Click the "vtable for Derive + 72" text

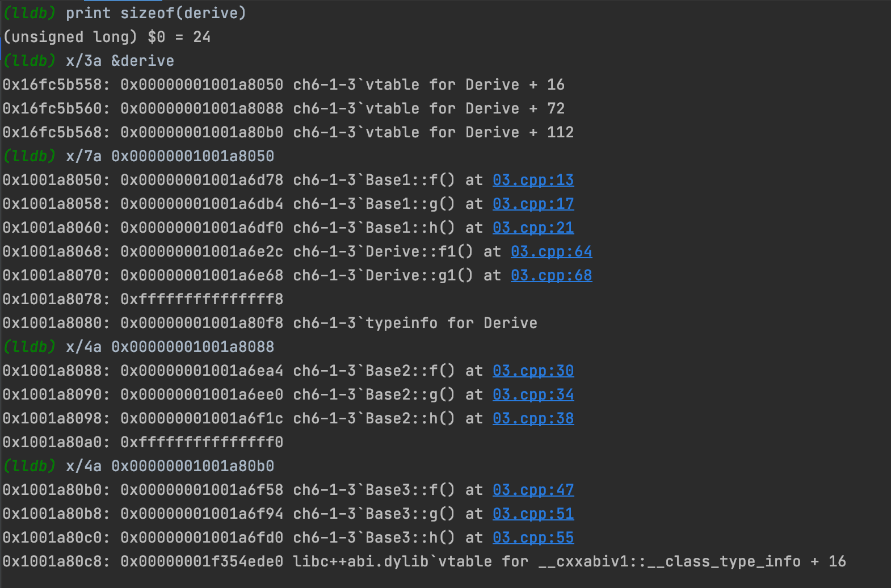(x=465, y=108)
